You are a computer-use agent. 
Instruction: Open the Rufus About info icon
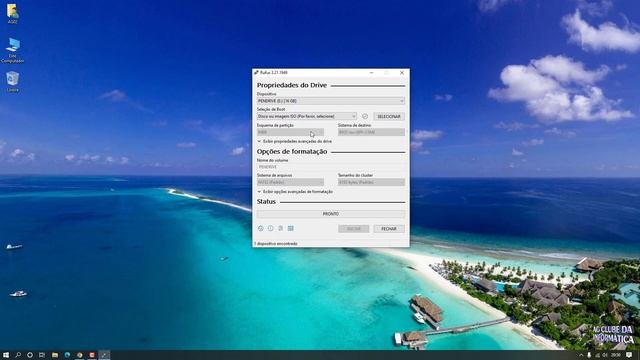271,228
